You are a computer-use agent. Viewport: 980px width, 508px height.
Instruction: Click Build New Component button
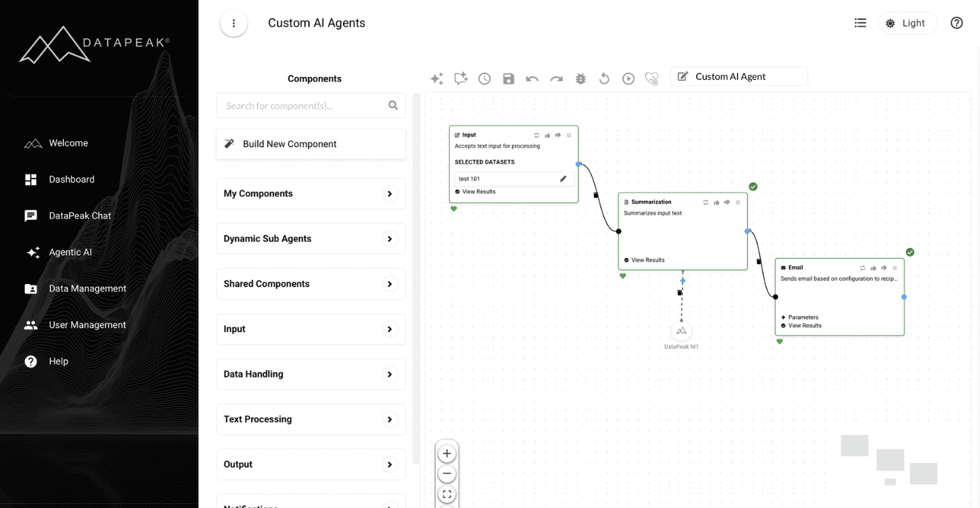311,144
